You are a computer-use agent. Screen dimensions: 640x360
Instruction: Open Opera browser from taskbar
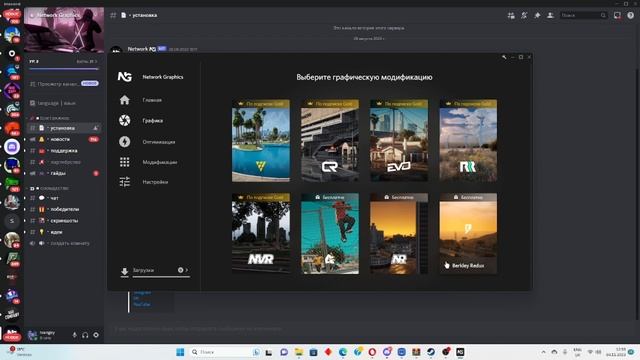(372, 352)
